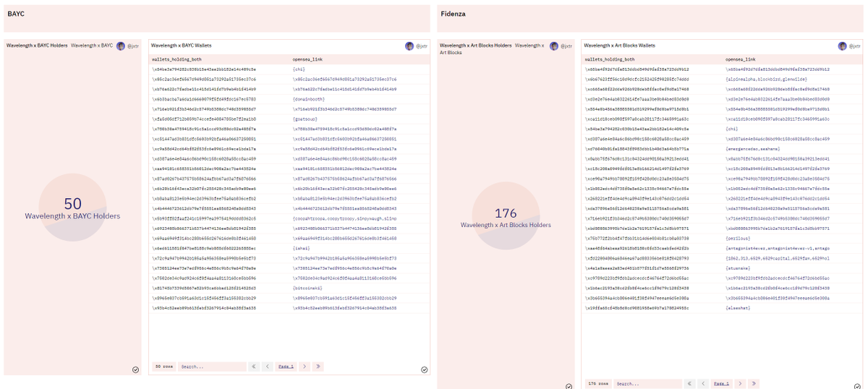Open the Wavelength x Art Blocks Wallets title link
Image resolution: width=868 pixels, height=389 pixels.
(618, 46)
